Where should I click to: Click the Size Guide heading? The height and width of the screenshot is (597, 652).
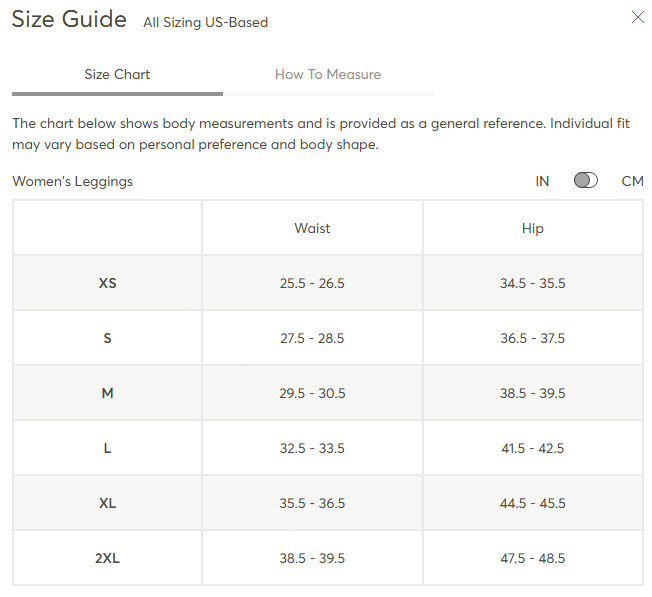pos(69,19)
